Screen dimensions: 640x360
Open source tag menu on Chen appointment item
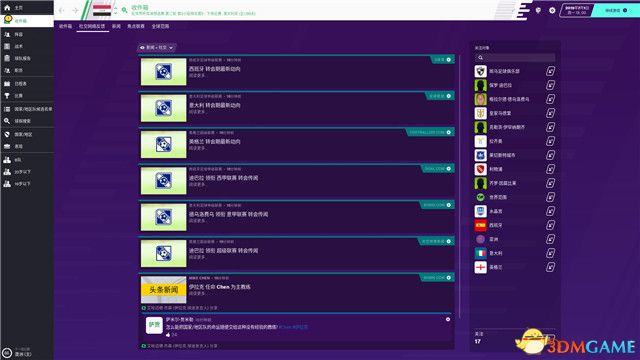(x=436, y=278)
